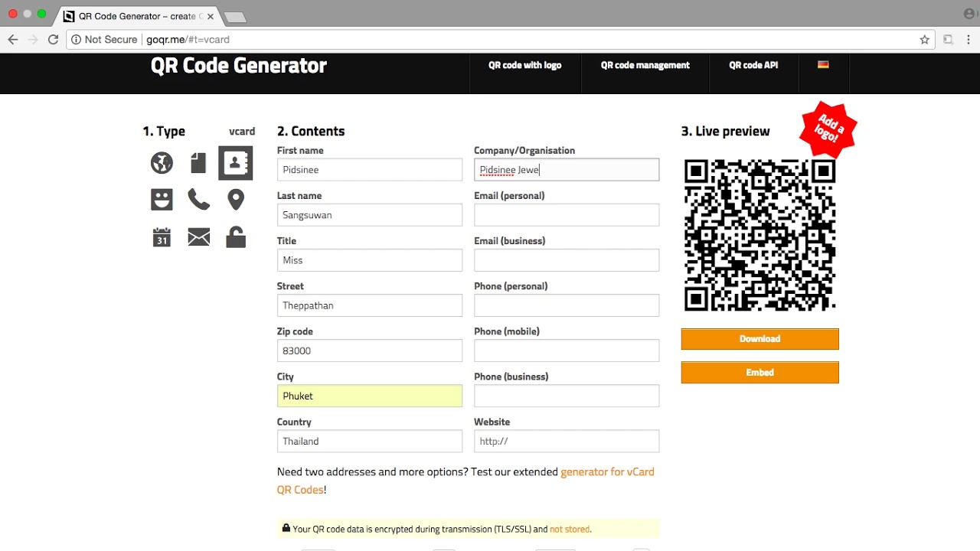Image resolution: width=980 pixels, height=551 pixels.
Task: Click the QR Code Generator site title
Action: pyautogui.click(x=239, y=66)
